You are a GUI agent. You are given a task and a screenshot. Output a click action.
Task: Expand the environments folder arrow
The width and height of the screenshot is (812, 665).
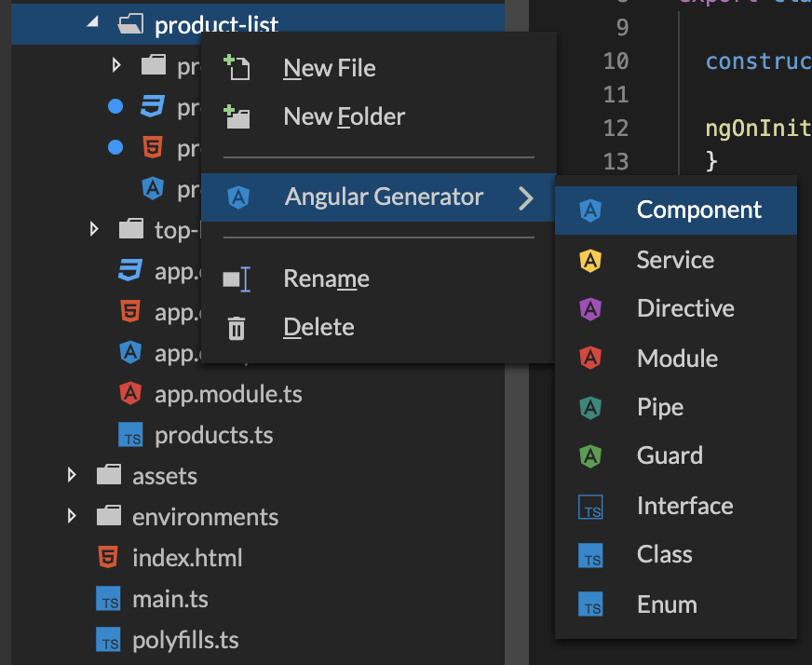[x=72, y=516]
